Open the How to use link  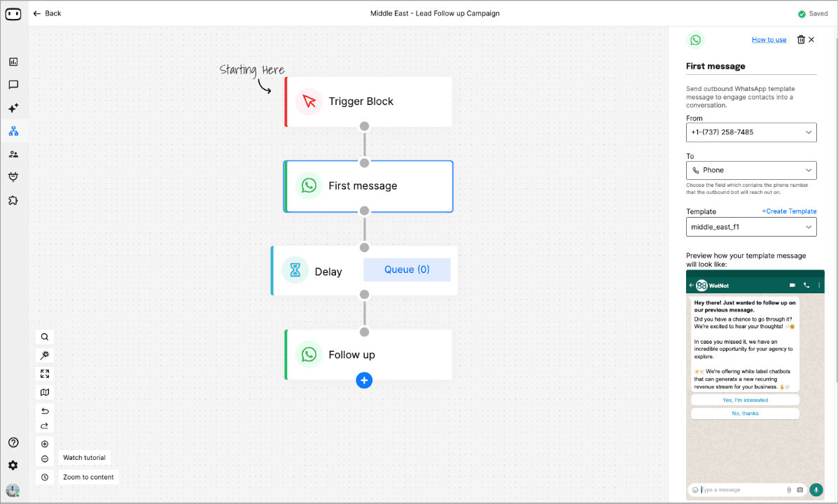coord(769,40)
